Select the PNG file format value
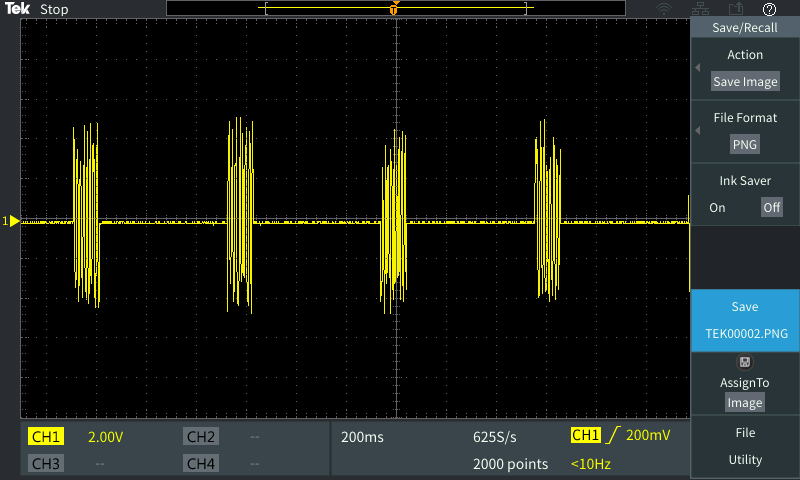The height and width of the screenshot is (480, 800). click(744, 144)
